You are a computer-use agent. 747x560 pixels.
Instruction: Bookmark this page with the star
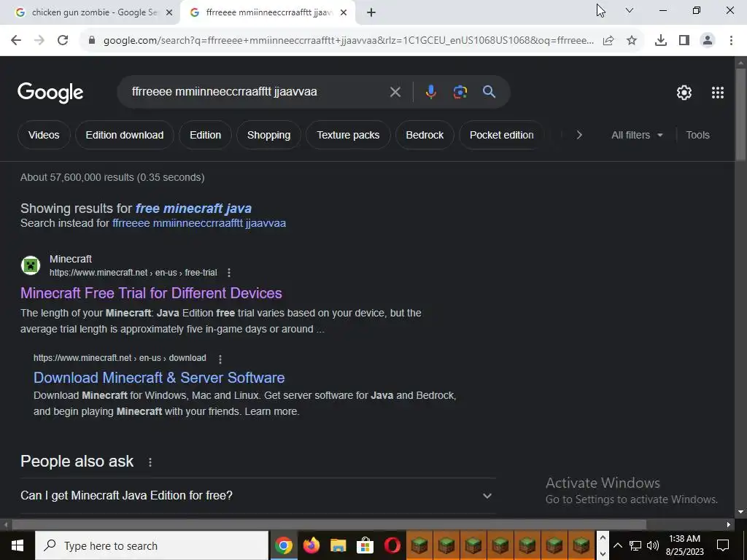point(632,41)
